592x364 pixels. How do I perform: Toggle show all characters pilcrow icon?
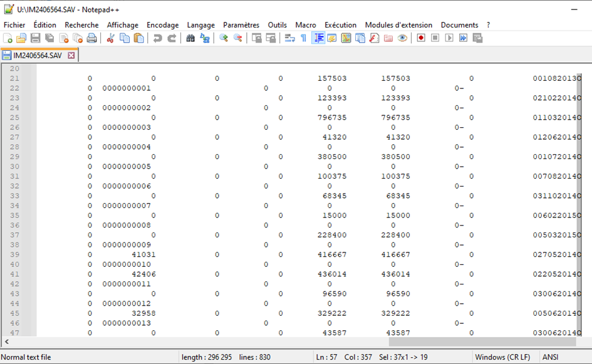point(304,38)
